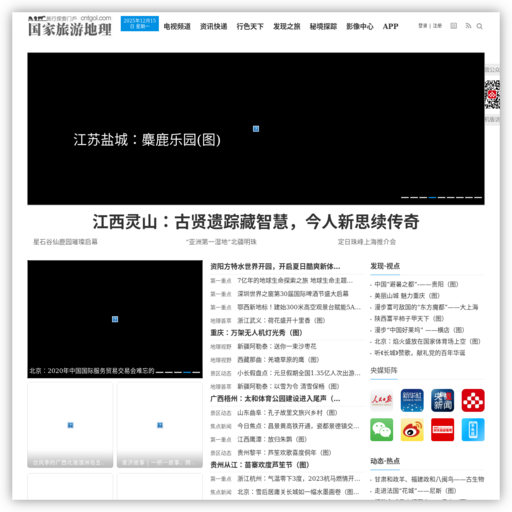Open the 人民日报 People's Daily icon
The height and width of the screenshot is (512, 512).
point(382,400)
